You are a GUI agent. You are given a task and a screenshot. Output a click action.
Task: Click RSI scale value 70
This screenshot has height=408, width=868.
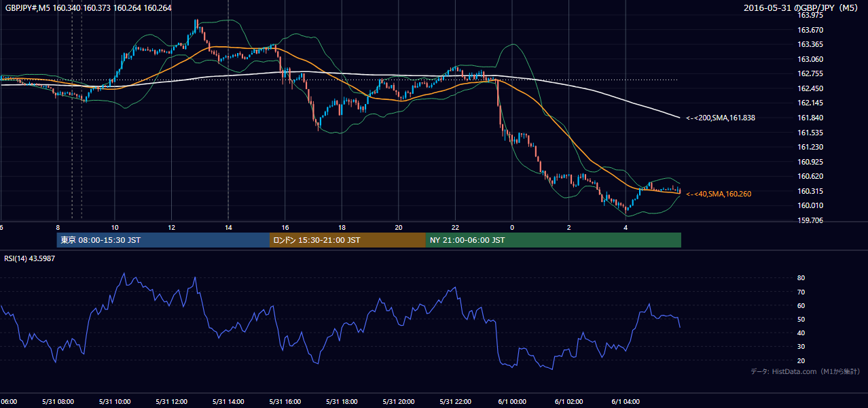coord(801,292)
